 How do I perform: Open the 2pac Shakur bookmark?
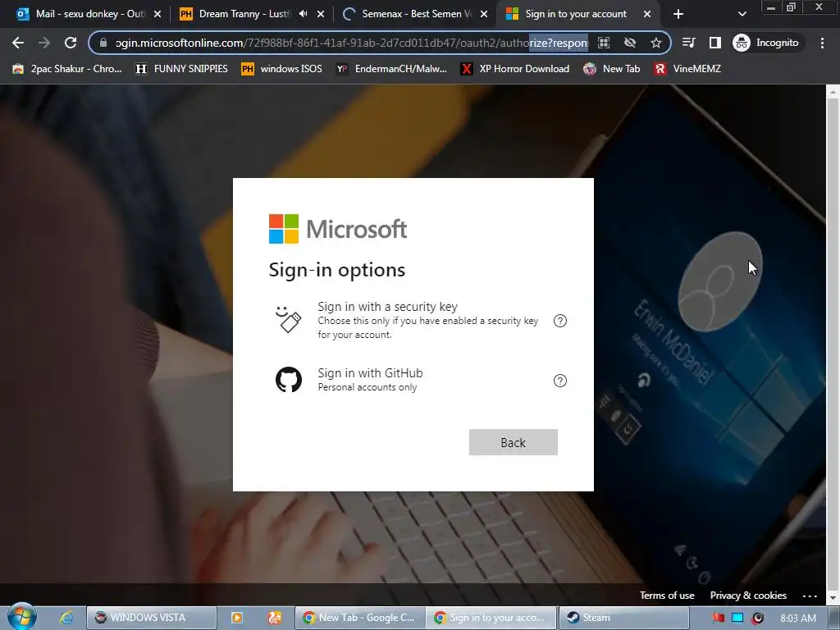click(x=67, y=69)
